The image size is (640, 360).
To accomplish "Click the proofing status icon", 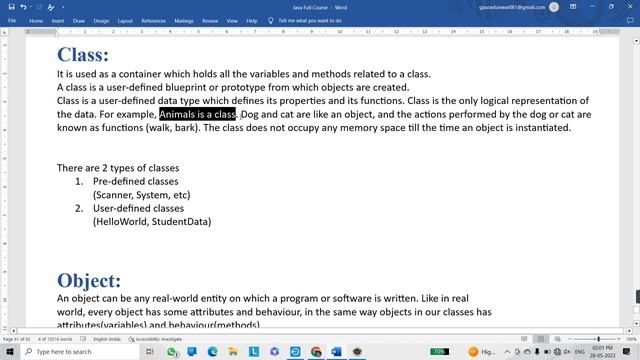I will 83,339.
